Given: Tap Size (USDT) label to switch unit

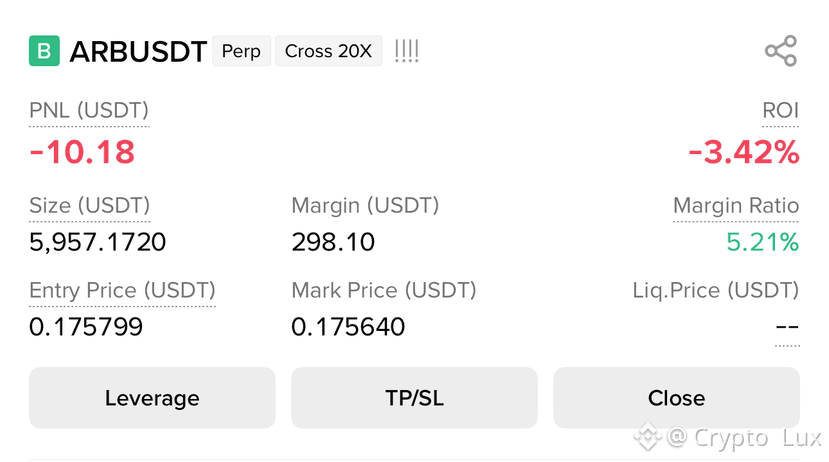Looking at the screenshot, I should click(x=89, y=206).
